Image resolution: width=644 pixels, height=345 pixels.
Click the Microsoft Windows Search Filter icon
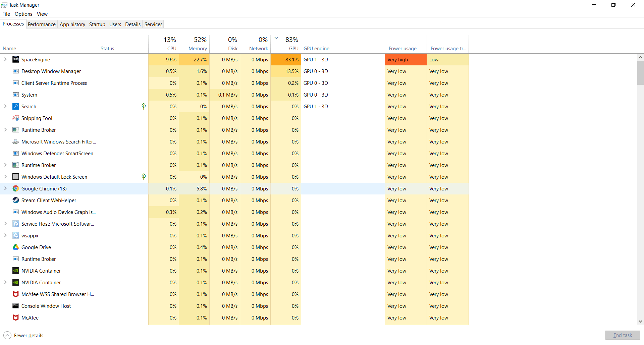[16, 141]
